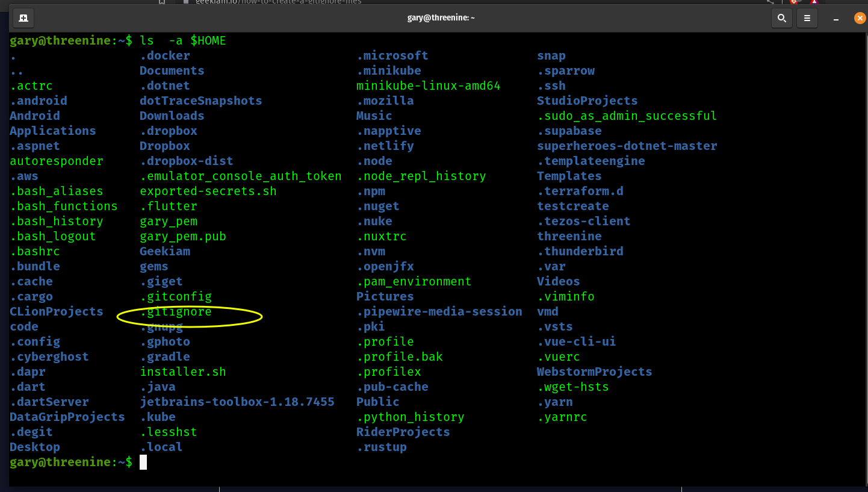This screenshot has height=492, width=868.
Task: Select the Videos directory entry
Action: click(x=559, y=281)
